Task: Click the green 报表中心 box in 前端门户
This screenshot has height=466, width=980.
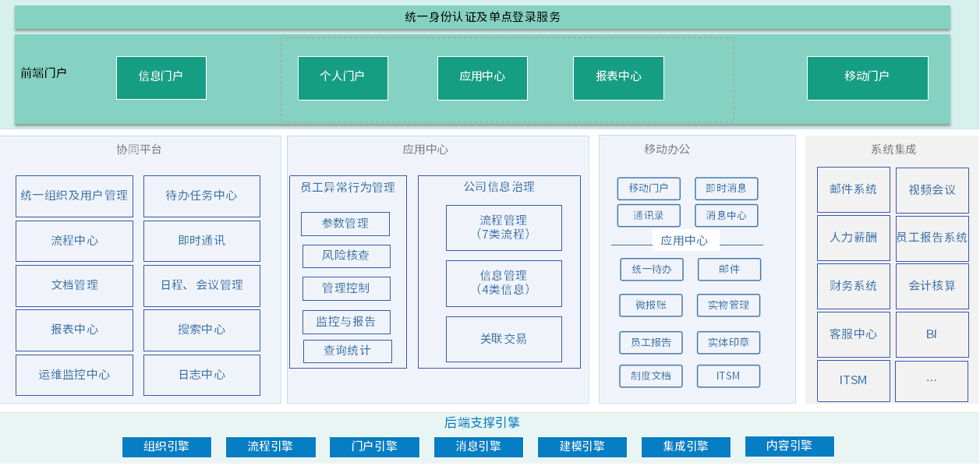Action: point(618,78)
